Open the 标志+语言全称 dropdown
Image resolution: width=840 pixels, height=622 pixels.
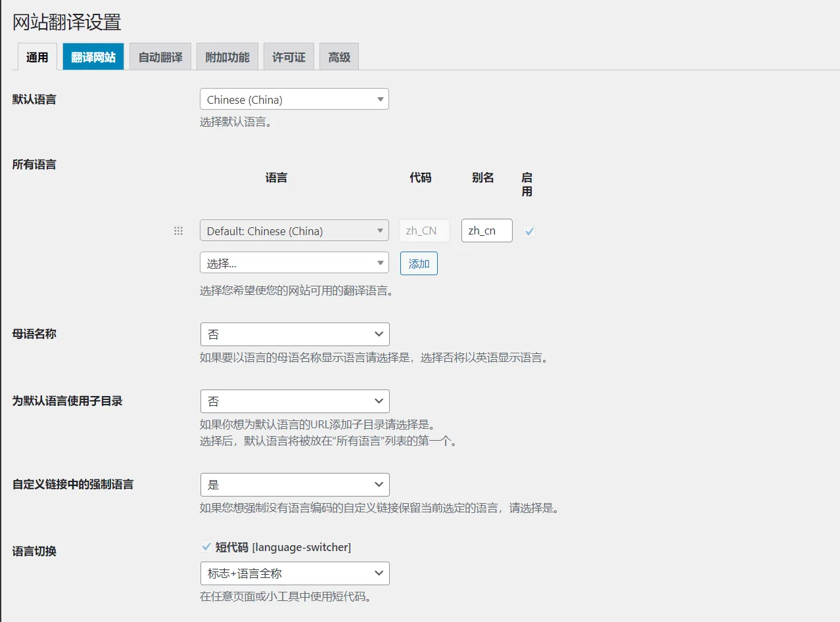[295, 573]
